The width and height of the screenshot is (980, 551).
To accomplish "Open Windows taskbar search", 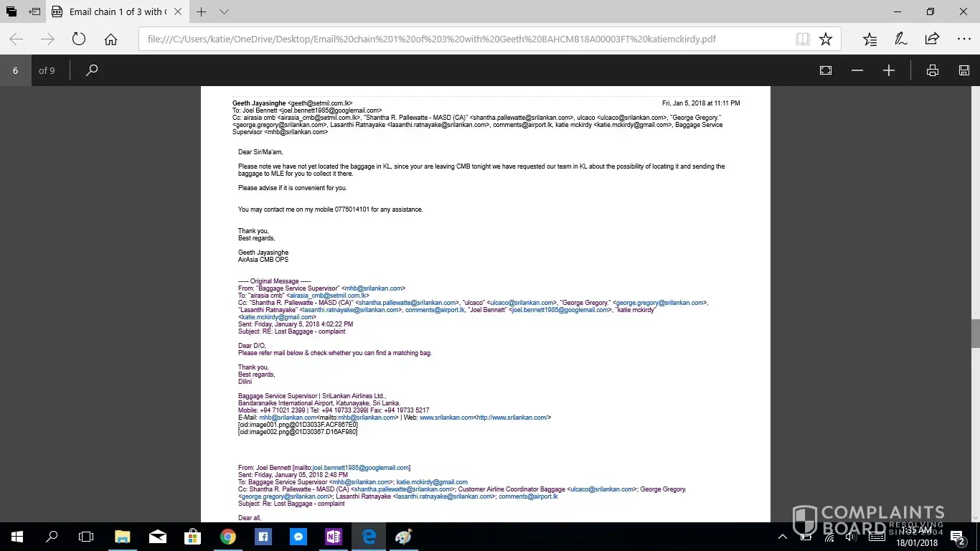I will tap(52, 537).
